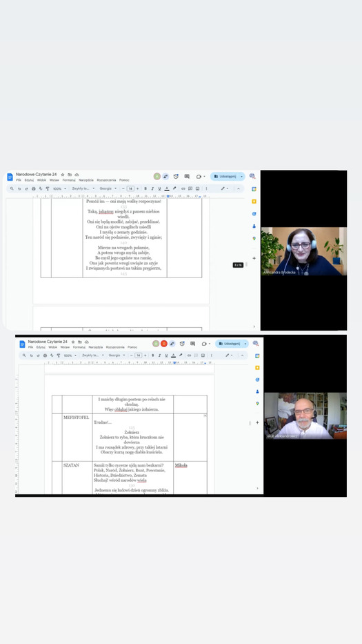The height and width of the screenshot is (644, 362).
Task: Open Gemini assistant icon in Jakub's recording
Action: click(x=256, y=343)
